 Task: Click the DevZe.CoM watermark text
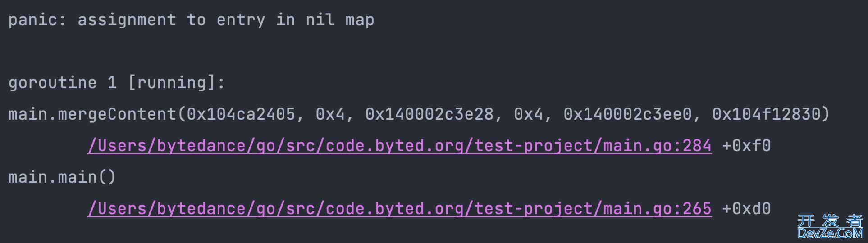(x=830, y=233)
